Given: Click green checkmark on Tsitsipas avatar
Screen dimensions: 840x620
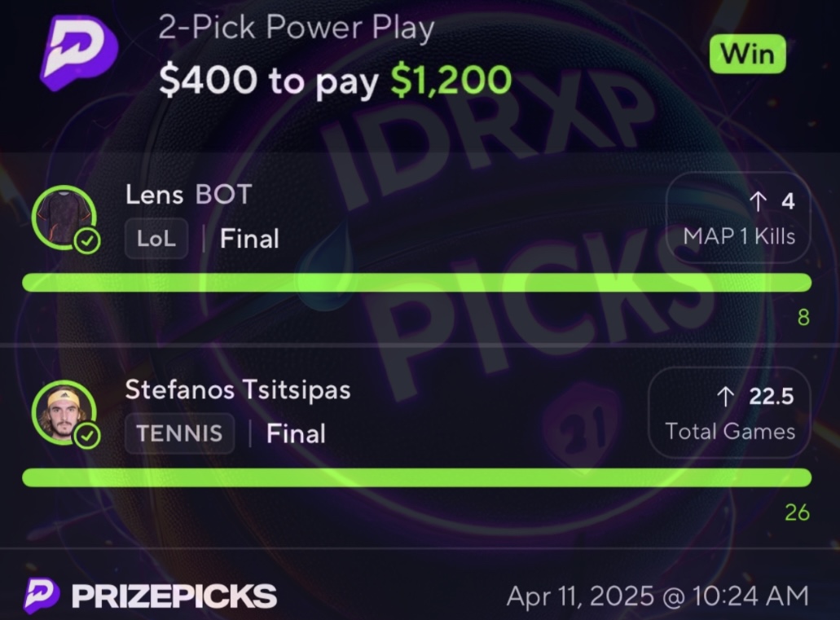Looking at the screenshot, I should [x=87, y=436].
